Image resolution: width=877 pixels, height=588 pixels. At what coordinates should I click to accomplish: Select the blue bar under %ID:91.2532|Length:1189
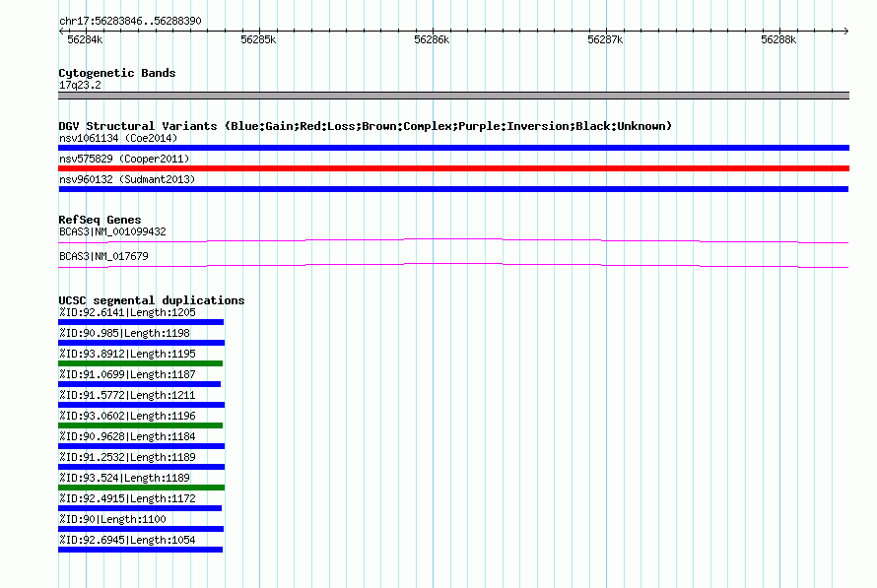pyautogui.click(x=142, y=467)
